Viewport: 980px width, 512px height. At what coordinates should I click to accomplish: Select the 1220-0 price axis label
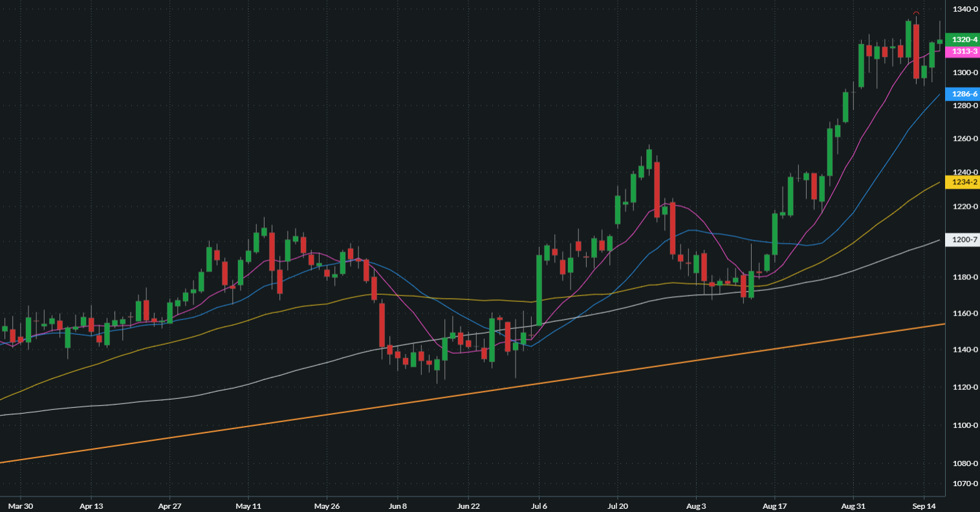[964, 207]
